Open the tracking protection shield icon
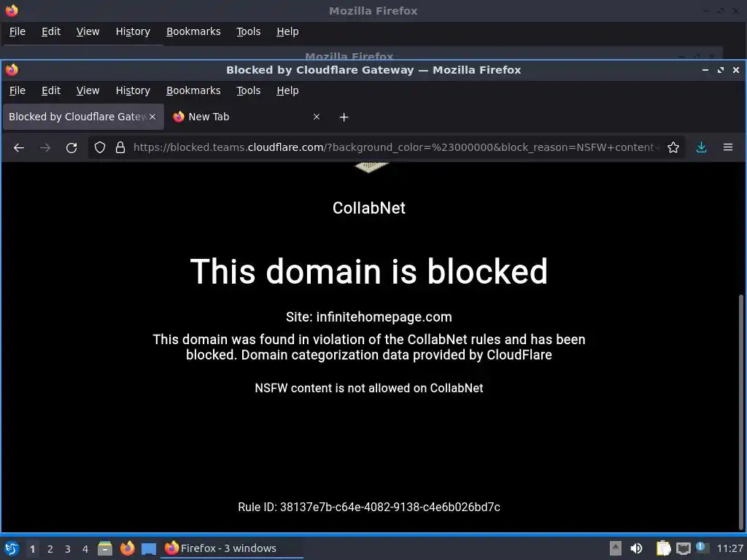Viewport: 747px width, 560px height. click(99, 147)
